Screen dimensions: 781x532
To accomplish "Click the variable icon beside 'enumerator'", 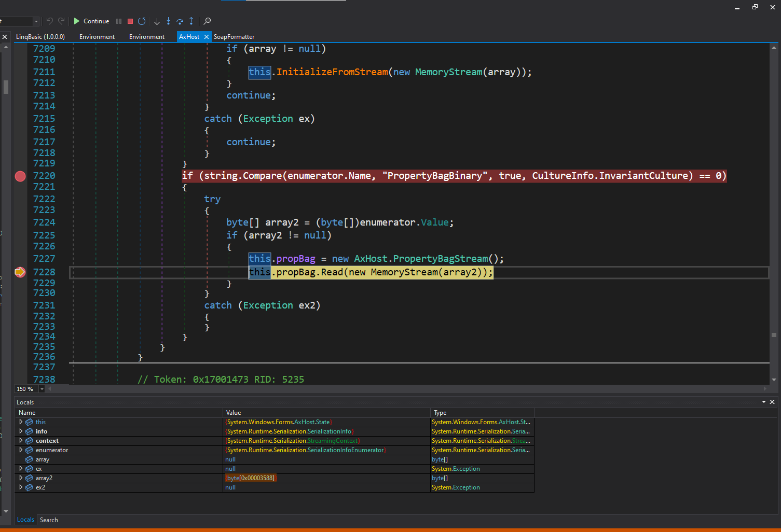I will (x=29, y=450).
